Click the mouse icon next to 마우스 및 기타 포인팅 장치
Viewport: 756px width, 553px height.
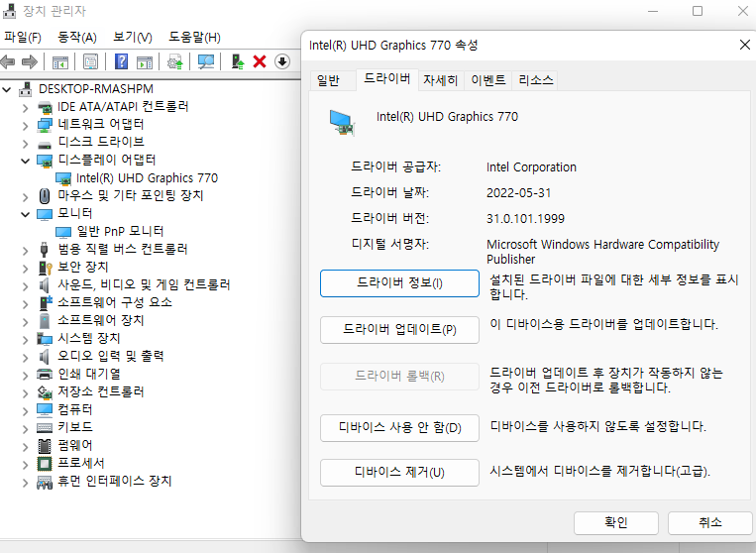(x=45, y=196)
